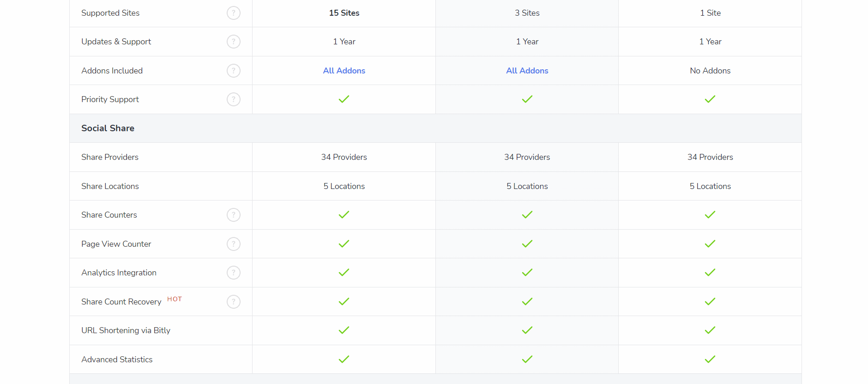This screenshot has width=868, height=384.
Task: Click the Analytics Integration checkmark, 1 Site column
Action: click(710, 273)
